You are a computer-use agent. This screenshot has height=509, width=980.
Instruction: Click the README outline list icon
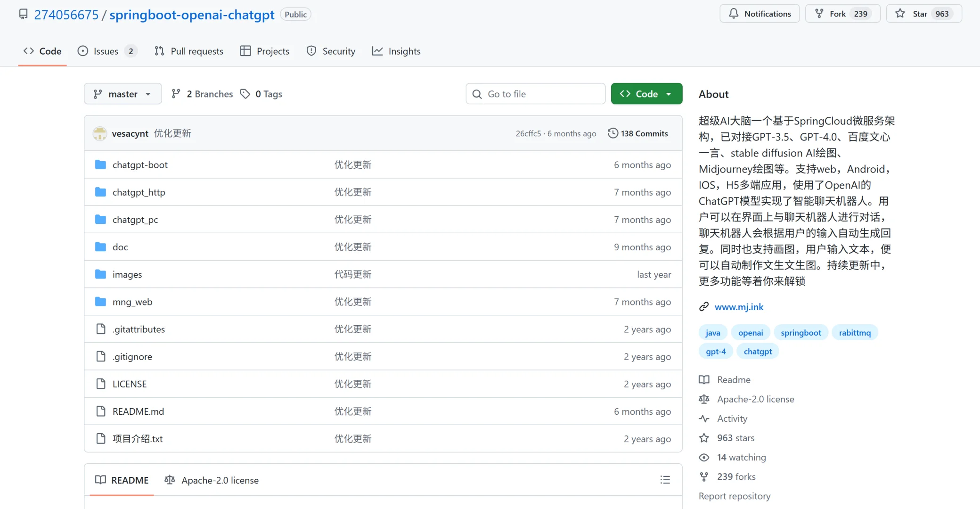[x=665, y=480]
